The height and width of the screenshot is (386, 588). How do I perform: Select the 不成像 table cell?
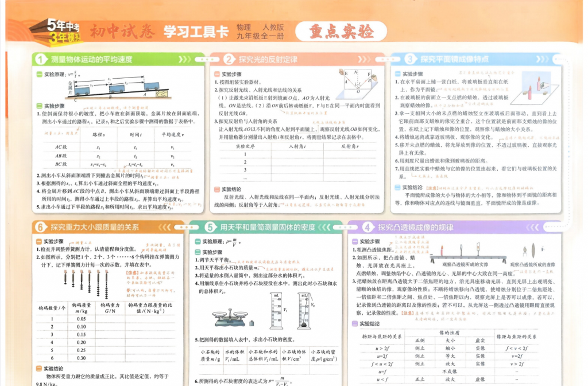450,372
